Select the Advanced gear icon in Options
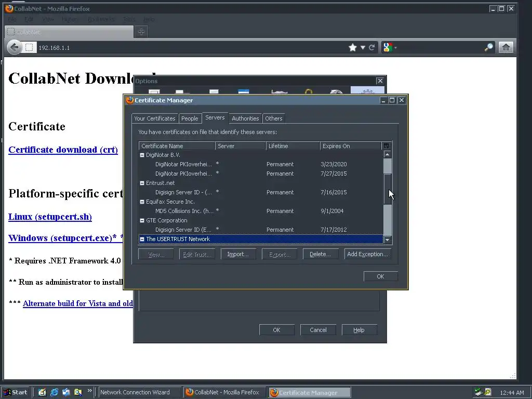 click(367, 90)
